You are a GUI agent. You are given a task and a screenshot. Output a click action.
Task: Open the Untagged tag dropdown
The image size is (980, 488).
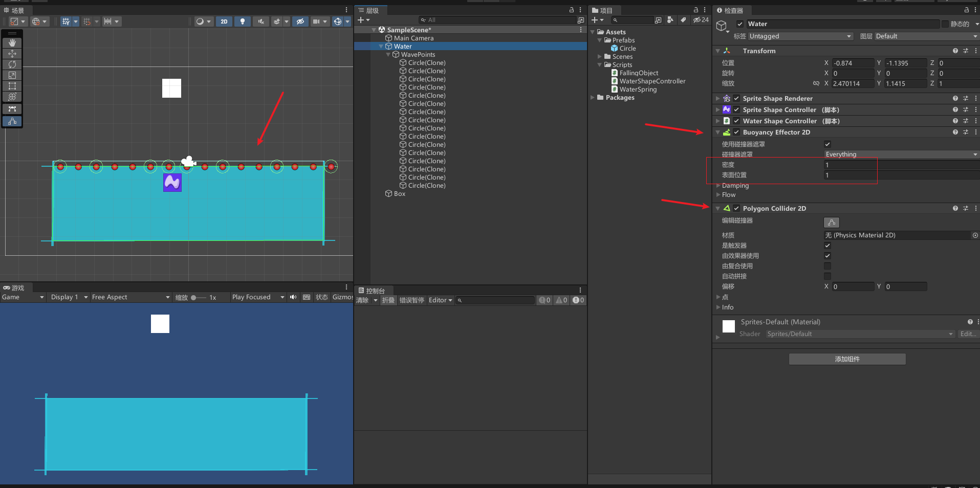[800, 36]
